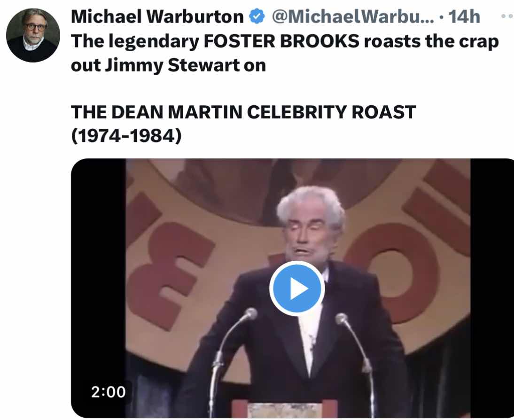Image resolution: width=514 pixels, height=420 pixels.
Task: Play the Foster Brooks roast video
Action: pyautogui.click(x=297, y=288)
